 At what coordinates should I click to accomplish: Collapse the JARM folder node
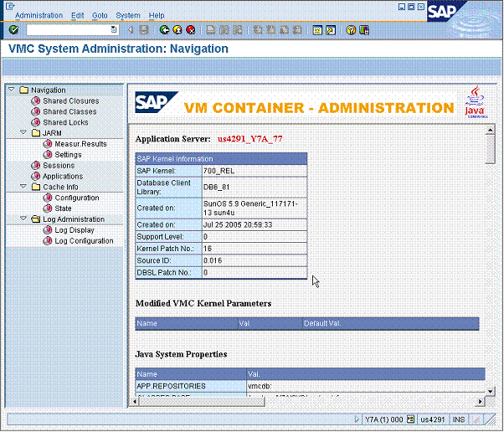point(23,133)
